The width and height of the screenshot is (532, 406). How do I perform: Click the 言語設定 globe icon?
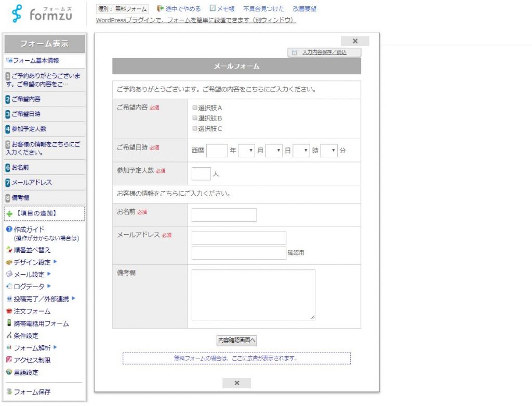(9, 372)
